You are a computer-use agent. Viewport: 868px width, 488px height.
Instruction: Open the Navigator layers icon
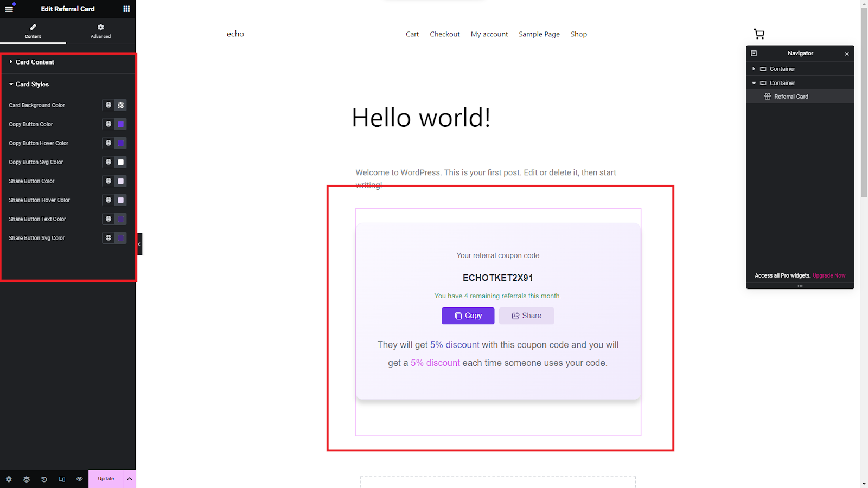click(27, 479)
